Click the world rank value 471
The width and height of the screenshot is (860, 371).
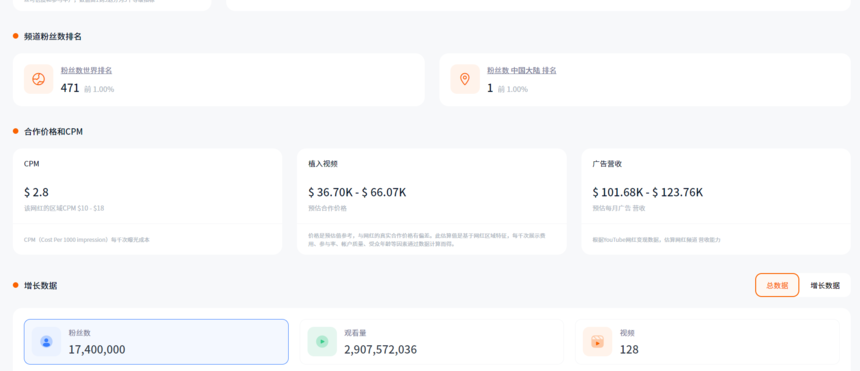click(x=70, y=88)
